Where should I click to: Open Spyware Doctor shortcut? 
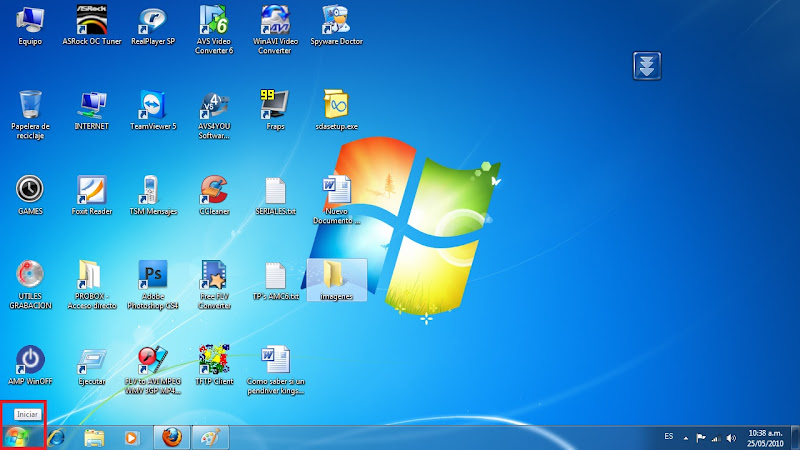tap(336, 26)
